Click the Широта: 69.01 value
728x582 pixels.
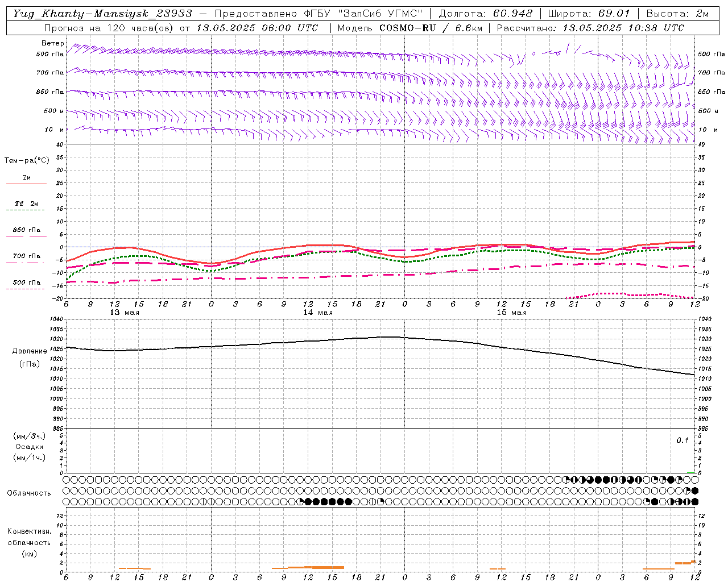(x=589, y=14)
